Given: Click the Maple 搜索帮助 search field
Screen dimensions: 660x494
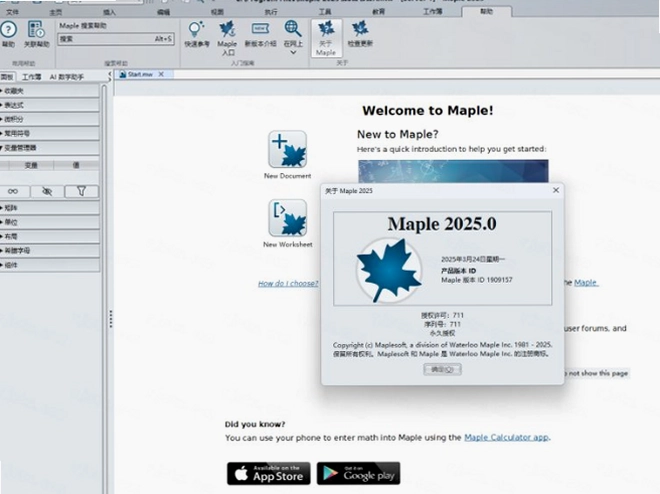Looking at the screenshot, I should (x=116, y=39).
